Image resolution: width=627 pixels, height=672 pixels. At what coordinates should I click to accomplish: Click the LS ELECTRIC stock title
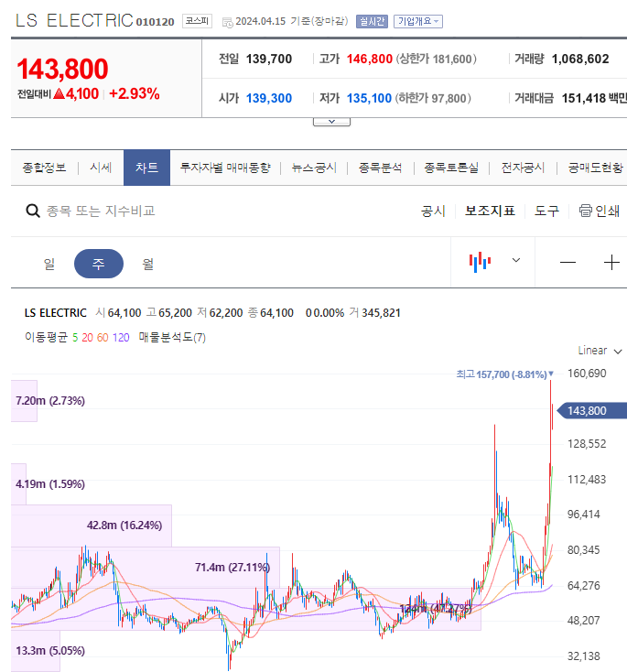(74, 20)
